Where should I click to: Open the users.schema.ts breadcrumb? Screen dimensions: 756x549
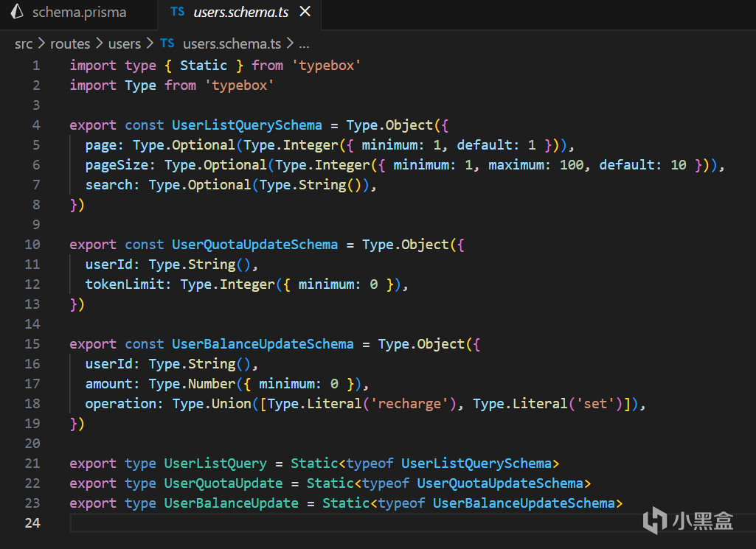[x=232, y=43]
